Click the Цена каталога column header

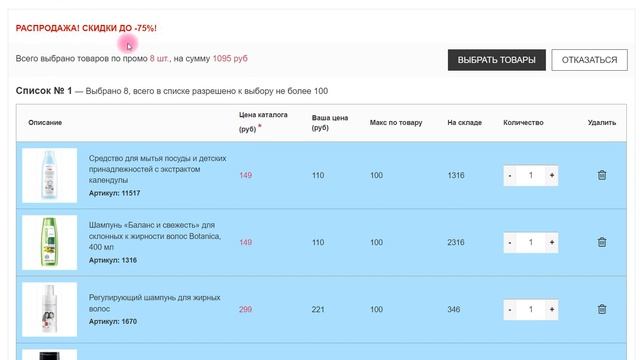[x=263, y=122]
